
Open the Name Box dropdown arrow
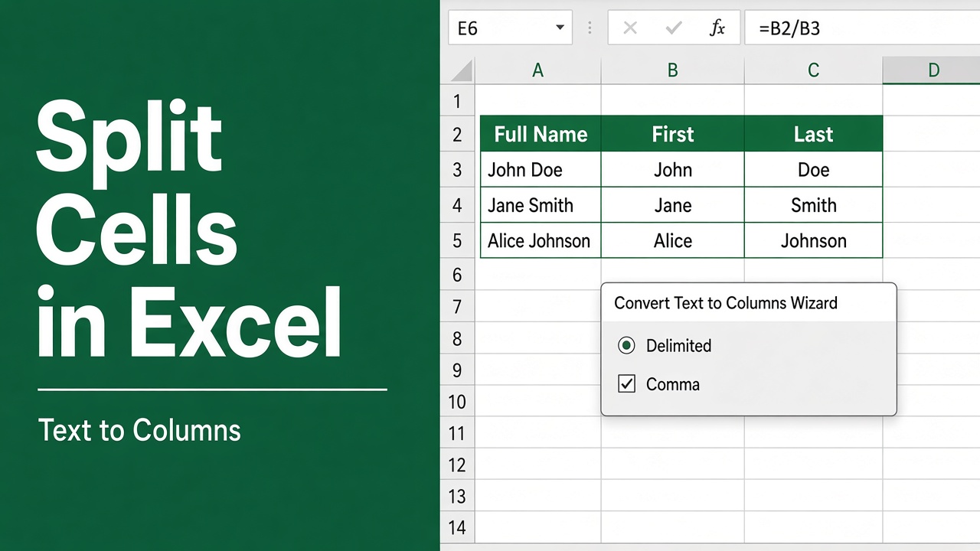pyautogui.click(x=560, y=28)
